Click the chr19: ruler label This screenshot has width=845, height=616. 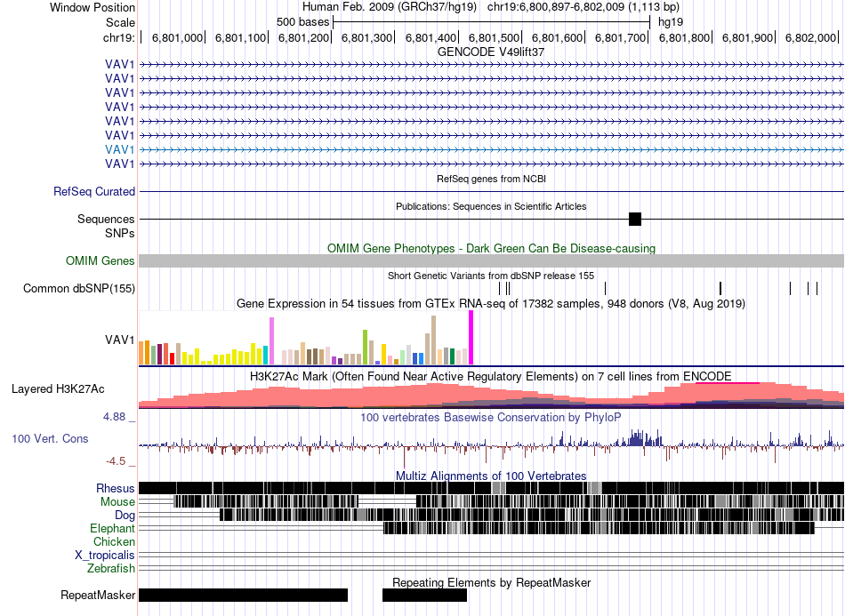(x=118, y=37)
